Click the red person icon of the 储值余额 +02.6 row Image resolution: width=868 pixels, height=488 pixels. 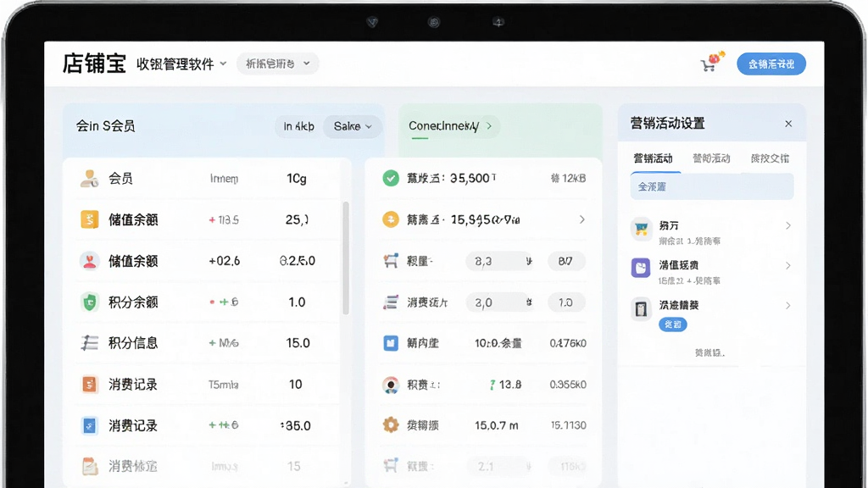point(89,261)
